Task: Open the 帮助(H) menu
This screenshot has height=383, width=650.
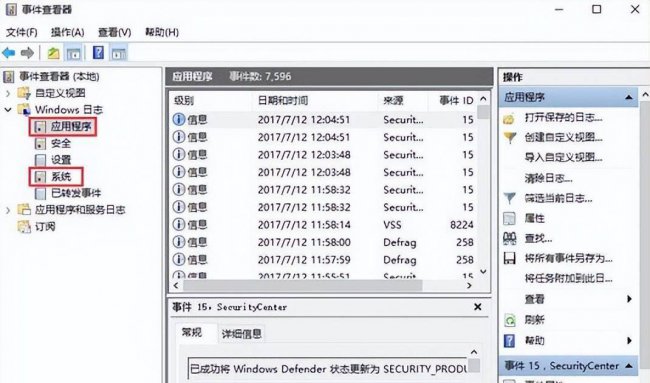Action: [x=162, y=32]
